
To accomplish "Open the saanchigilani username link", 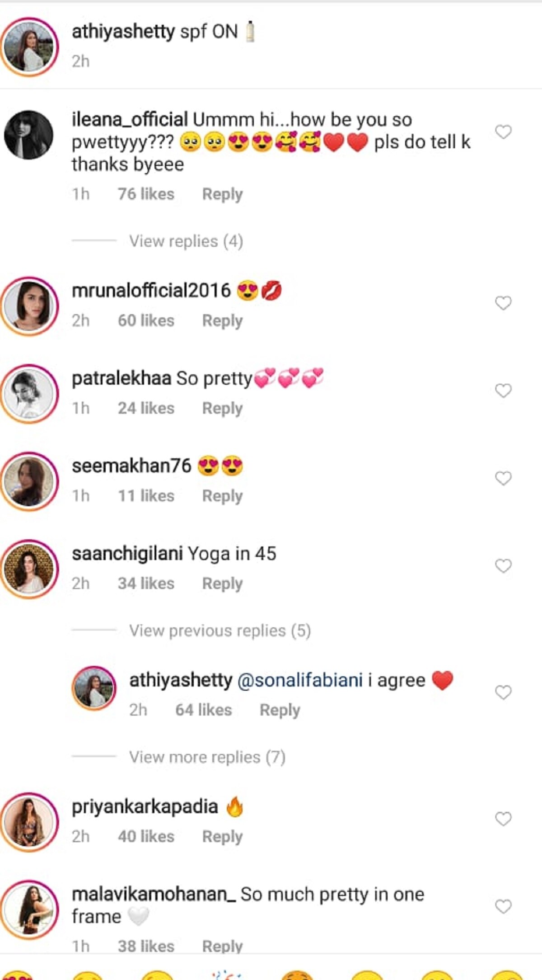I will tap(127, 554).
